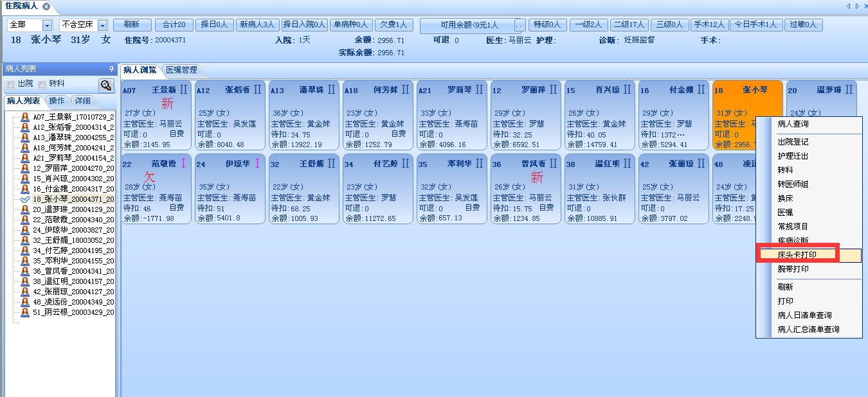This screenshot has height=397, width=868.
Task: Choose 医嘱 in the context menu
Action: click(x=809, y=213)
